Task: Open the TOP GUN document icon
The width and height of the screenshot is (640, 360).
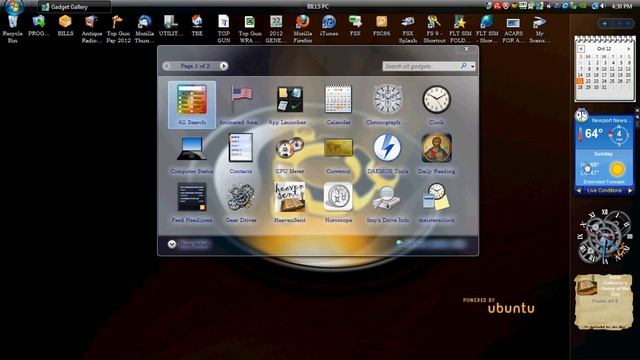Action: 224,29
